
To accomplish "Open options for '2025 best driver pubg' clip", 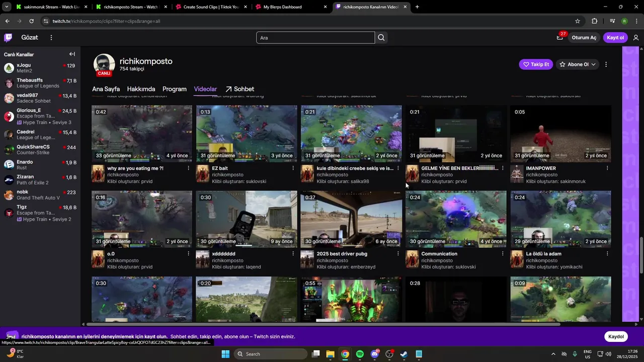I will [x=397, y=254].
